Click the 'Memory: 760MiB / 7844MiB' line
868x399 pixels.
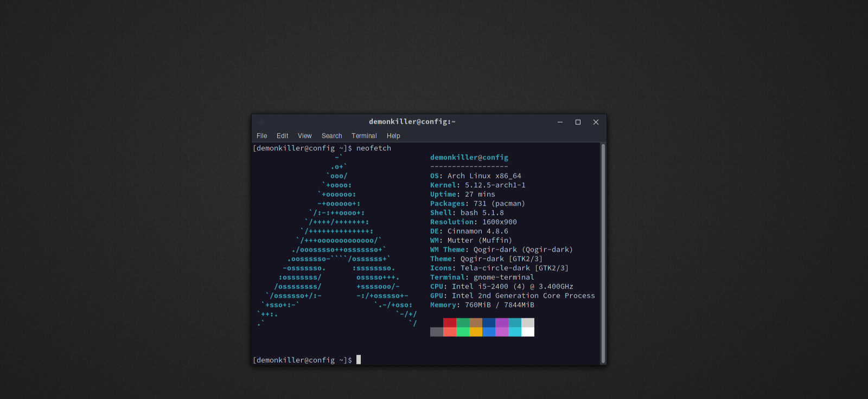click(x=482, y=305)
